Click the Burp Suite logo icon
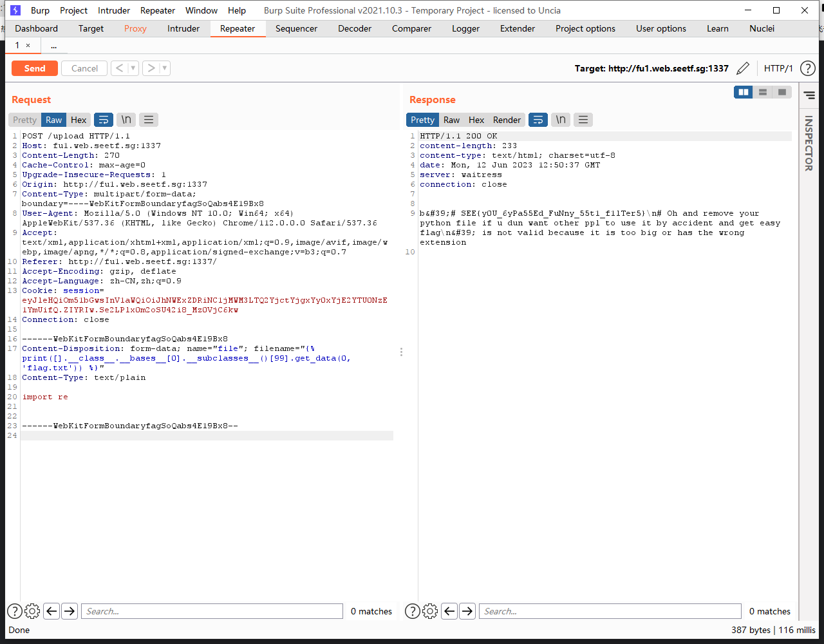The width and height of the screenshot is (824, 644). coord(15,10)
